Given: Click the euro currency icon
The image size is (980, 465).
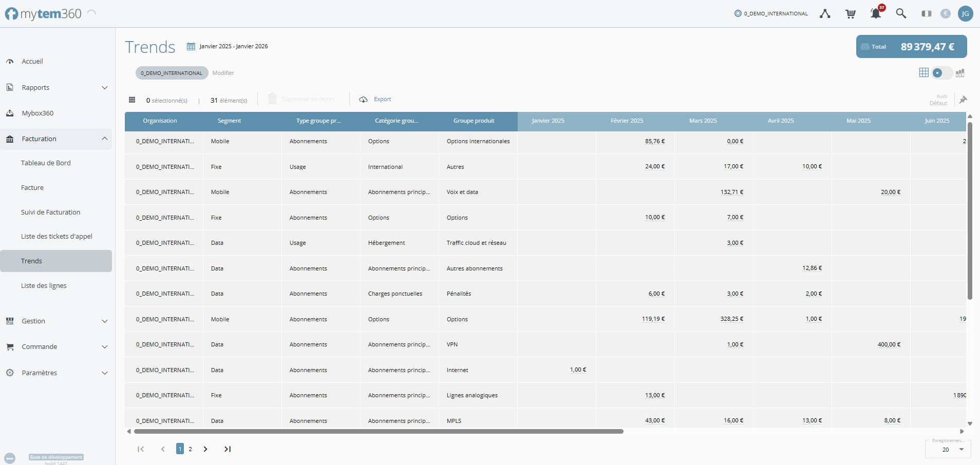Looking at the screenshot, I should tap(945, 14).
